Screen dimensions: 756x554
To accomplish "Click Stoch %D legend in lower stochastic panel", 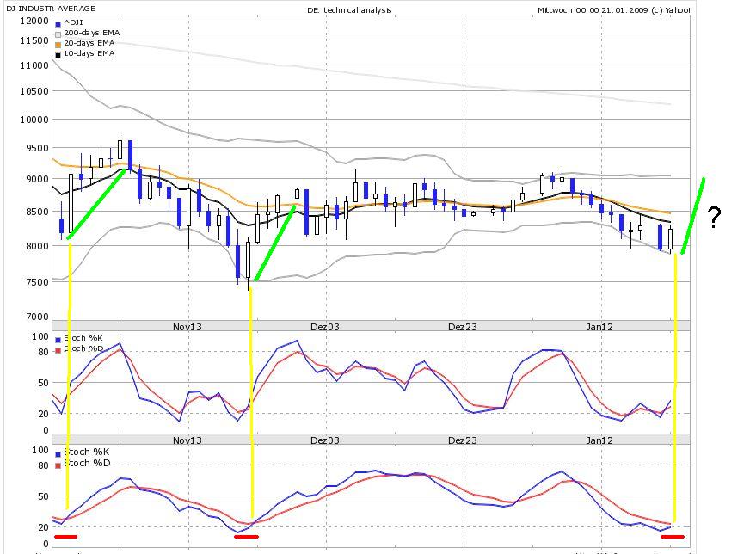I will pyautogui.click(x=87, y=463).
